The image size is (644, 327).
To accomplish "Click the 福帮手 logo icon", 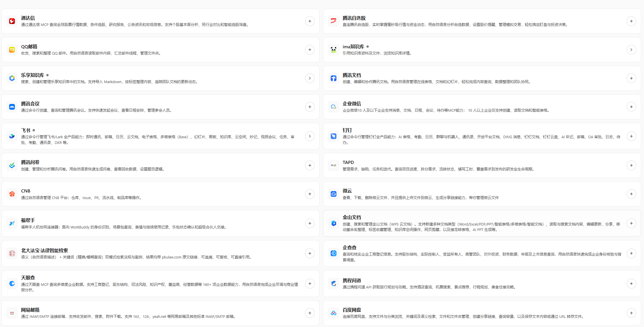I will [12, 223].
